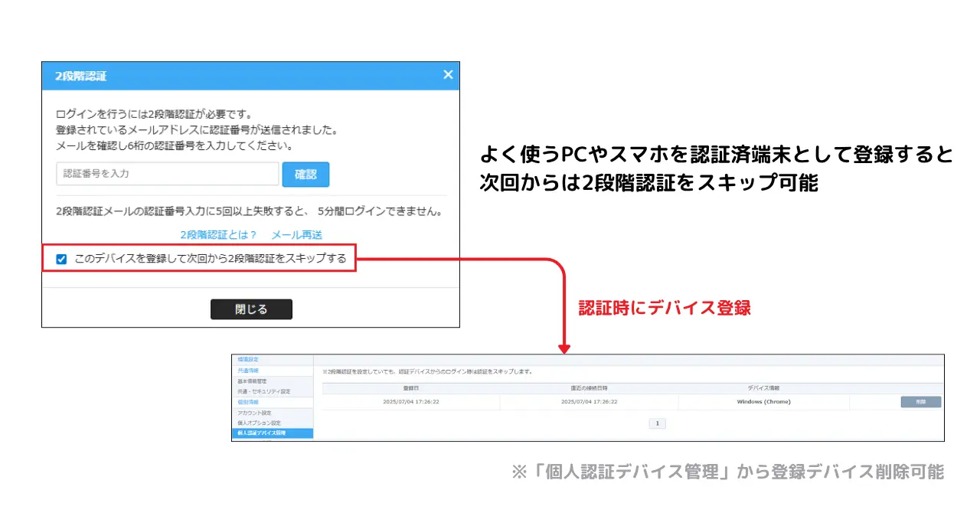Click the デバイス情報 column header

[763, 388]
